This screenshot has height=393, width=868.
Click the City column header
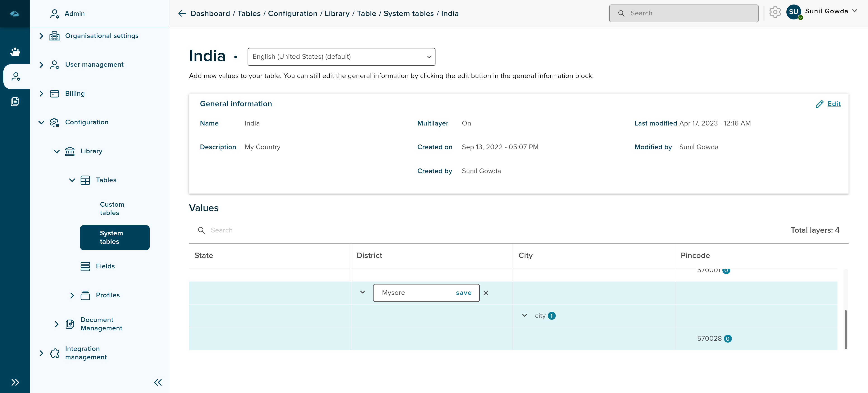tap(525, 256)
